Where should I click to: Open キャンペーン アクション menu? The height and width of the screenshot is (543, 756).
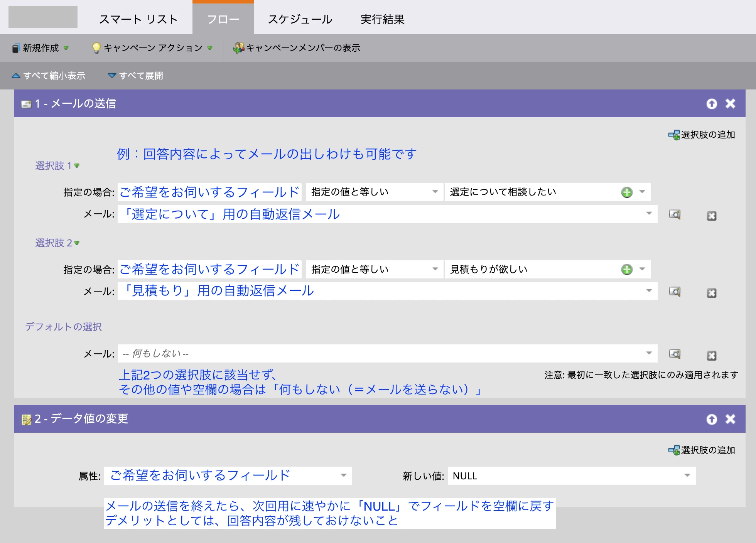pyautogui.click(x=152, y=48)
